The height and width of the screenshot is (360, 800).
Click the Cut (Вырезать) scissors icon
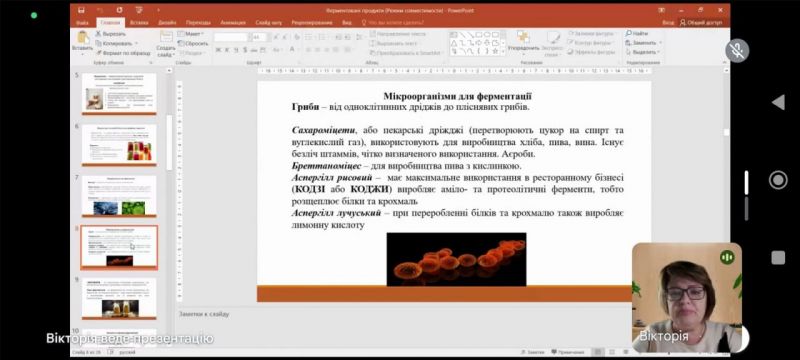click(98, 34)
